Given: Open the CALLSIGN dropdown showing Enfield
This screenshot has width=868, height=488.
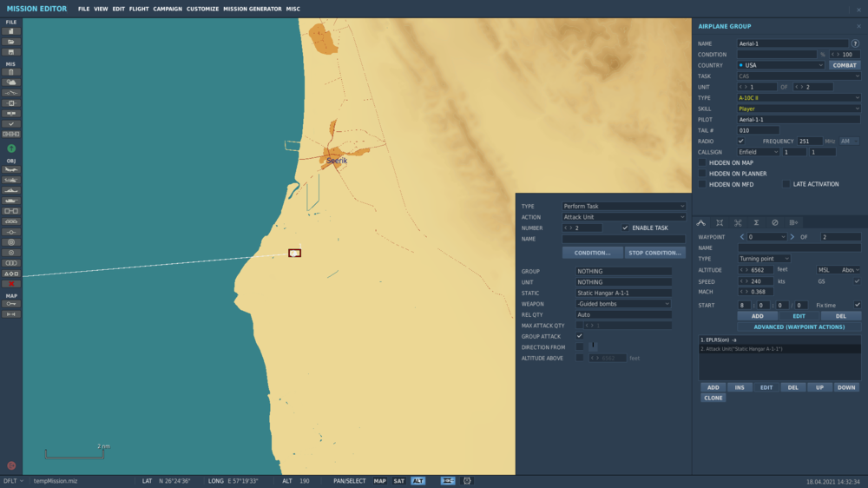Looking at the screenshot, I should (759, 152).
